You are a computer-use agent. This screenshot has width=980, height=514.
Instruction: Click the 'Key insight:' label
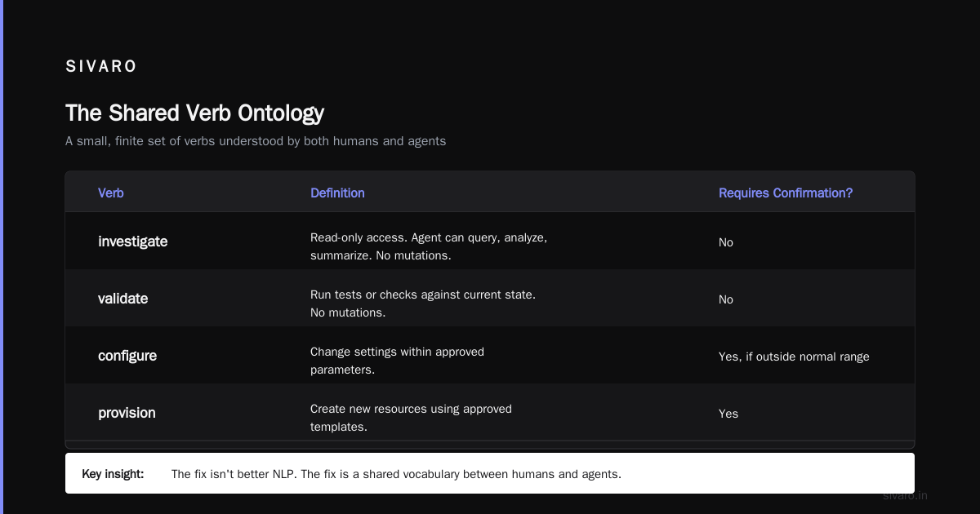point(113,473)
